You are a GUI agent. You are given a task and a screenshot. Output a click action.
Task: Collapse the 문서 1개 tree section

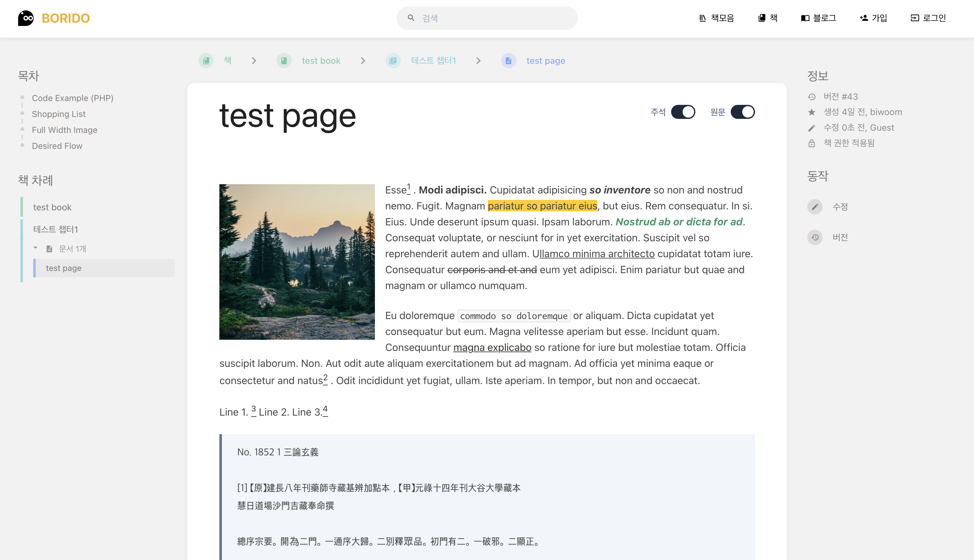35,248
